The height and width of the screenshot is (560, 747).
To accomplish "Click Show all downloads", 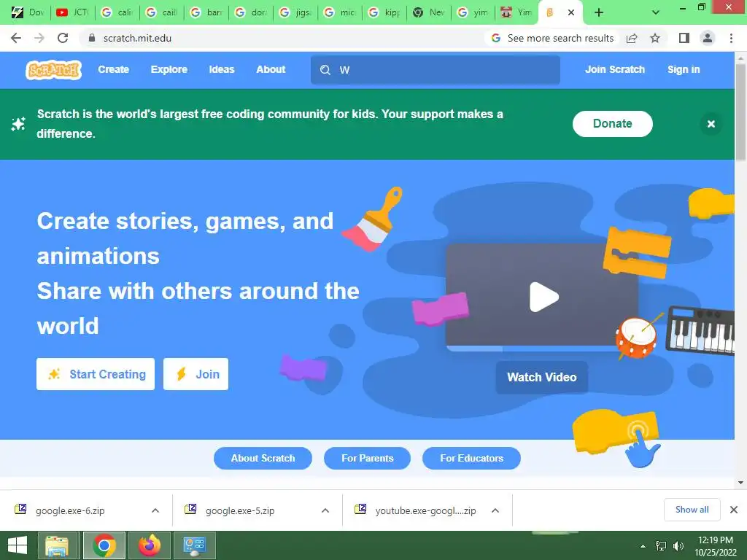I will coord(692,510).
